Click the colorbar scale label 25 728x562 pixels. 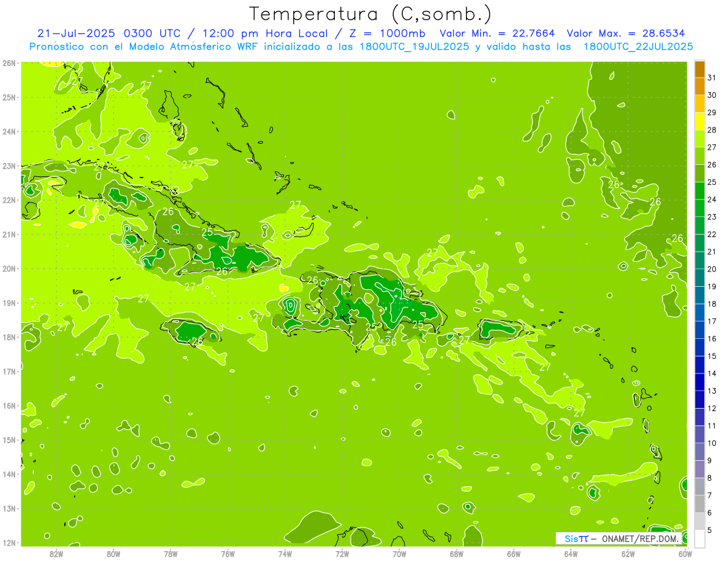click(x=712, y=182)
